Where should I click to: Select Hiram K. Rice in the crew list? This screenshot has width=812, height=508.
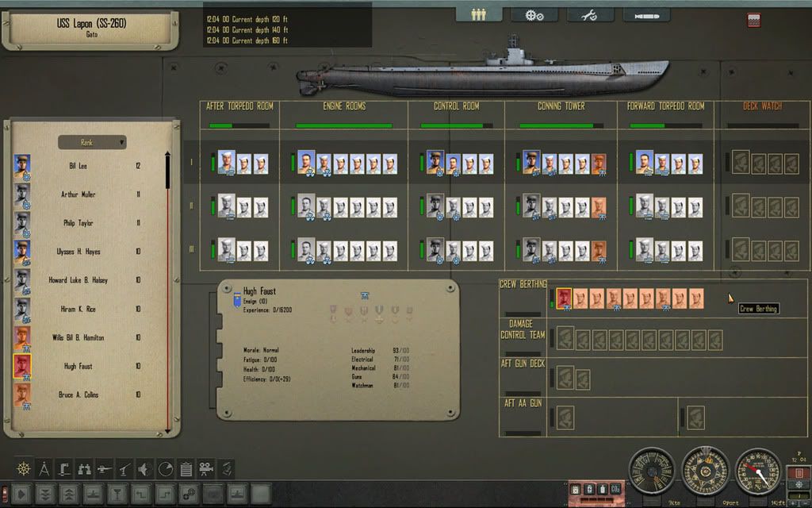pos(79,310)
